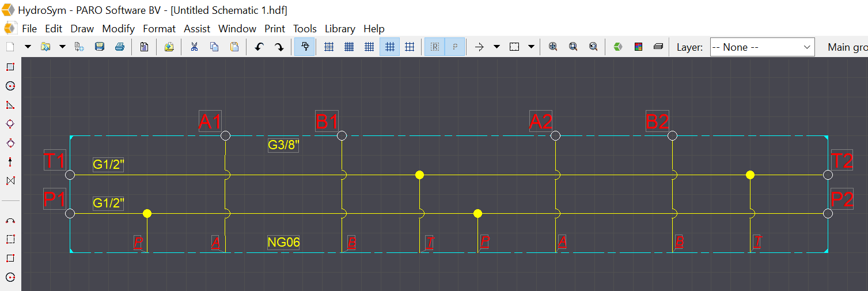Click the G3/8" thread size label
868x291 pixels.
[x=283, y=145]
